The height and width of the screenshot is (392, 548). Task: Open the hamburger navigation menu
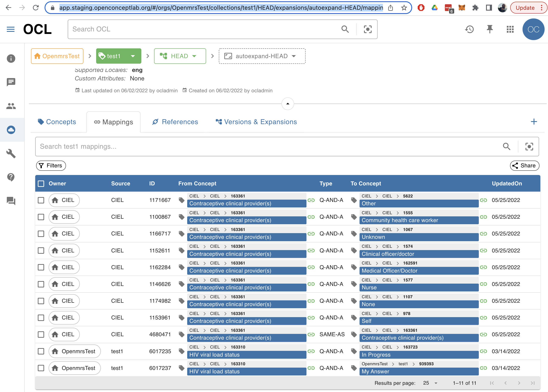pos(10,29)
